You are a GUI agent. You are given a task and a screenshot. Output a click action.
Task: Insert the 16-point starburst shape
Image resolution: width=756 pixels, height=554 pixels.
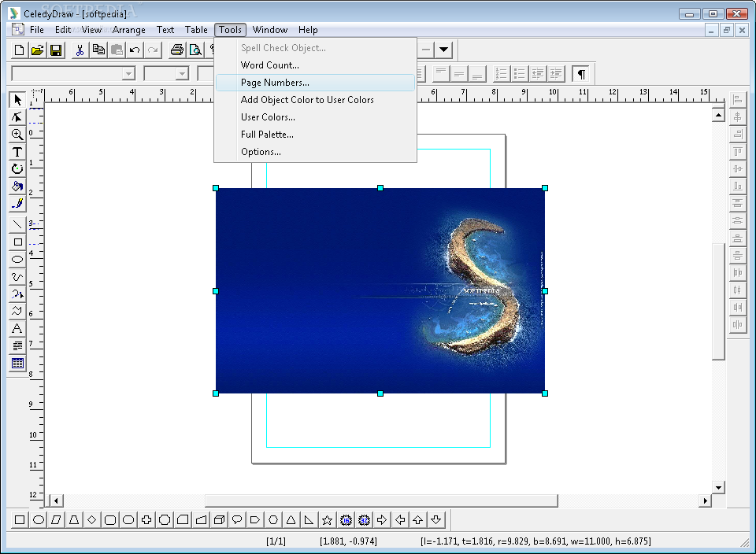(x=346, y=520)
